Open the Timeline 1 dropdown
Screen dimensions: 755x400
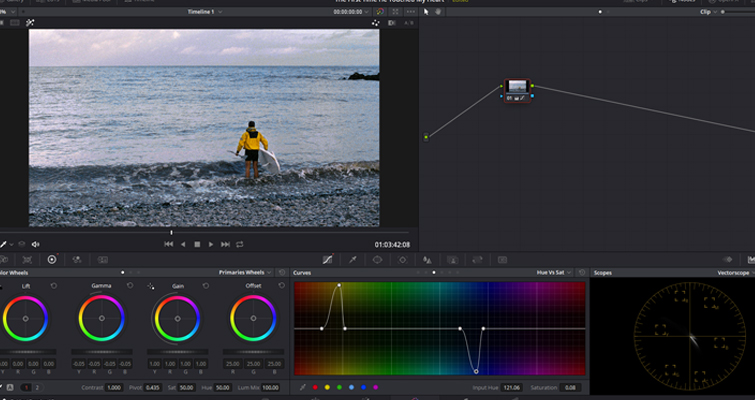pos(205,12)
